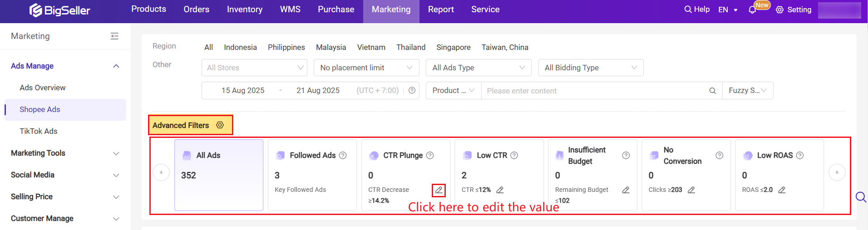Expand the Social Media section

point(116,175)
